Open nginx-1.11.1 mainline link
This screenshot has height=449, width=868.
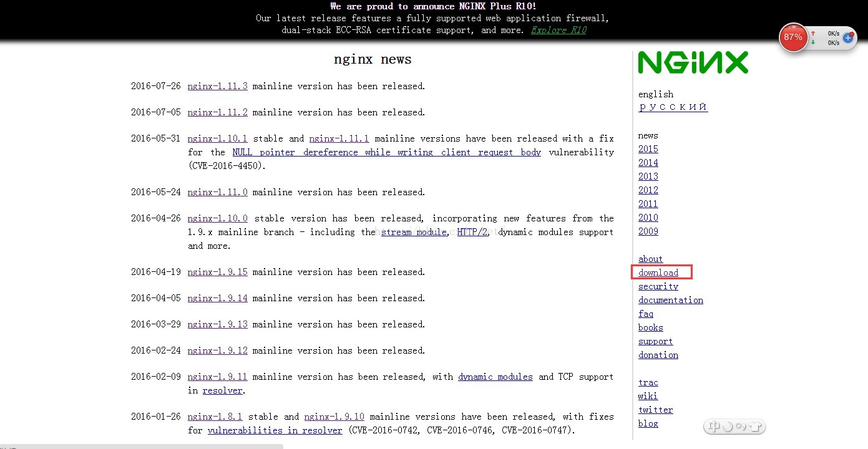point(339,138)
